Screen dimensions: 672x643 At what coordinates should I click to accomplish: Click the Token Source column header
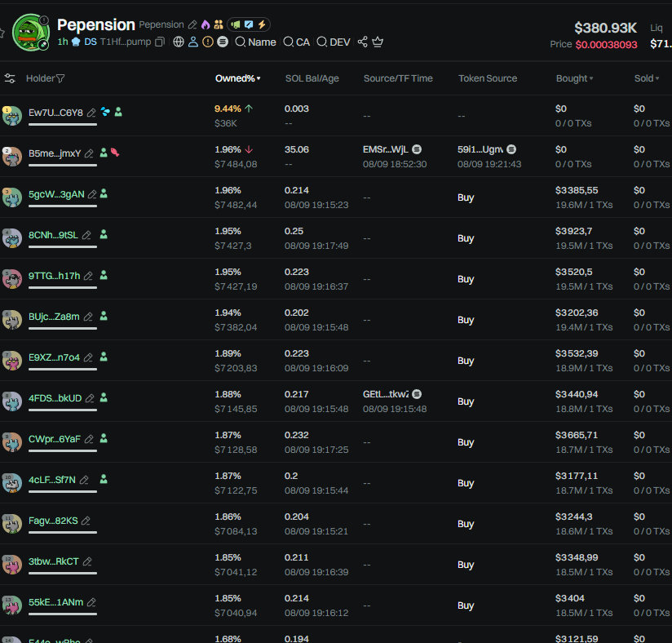point(488,78)
